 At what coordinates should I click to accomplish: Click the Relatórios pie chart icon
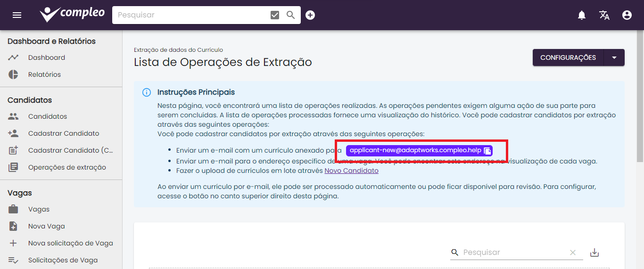pos(13,74)
